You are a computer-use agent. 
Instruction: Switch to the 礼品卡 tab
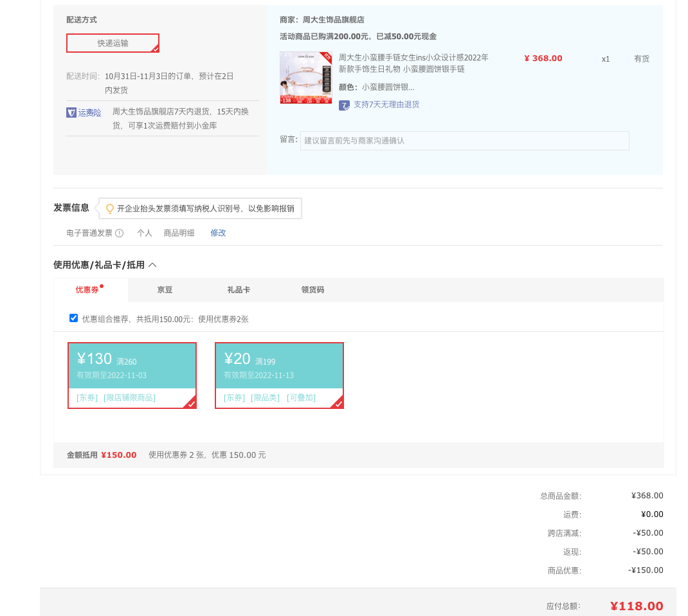coord(239,289)
